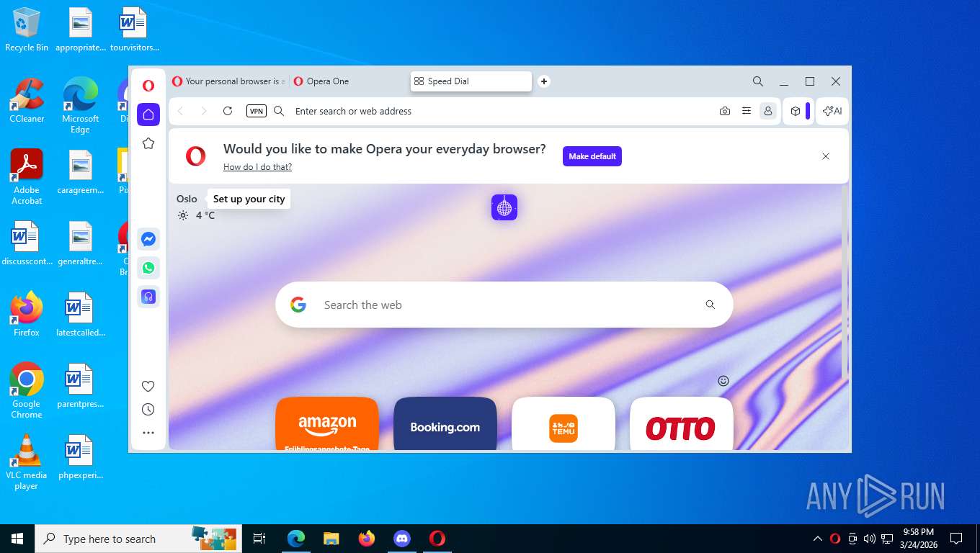
Task: Take a snapshot with camera icon
Action: tap(725, 111)
